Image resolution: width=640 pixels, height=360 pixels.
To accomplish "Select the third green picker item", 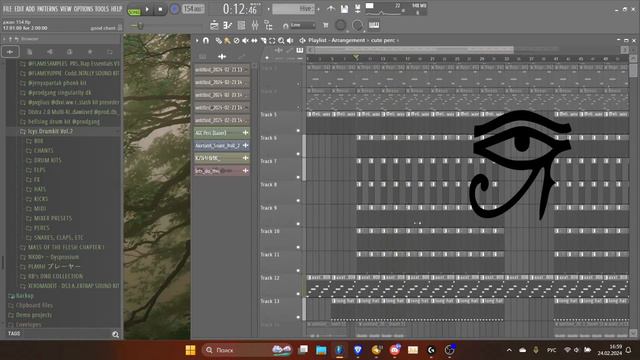I will click(x=222, y=158).
